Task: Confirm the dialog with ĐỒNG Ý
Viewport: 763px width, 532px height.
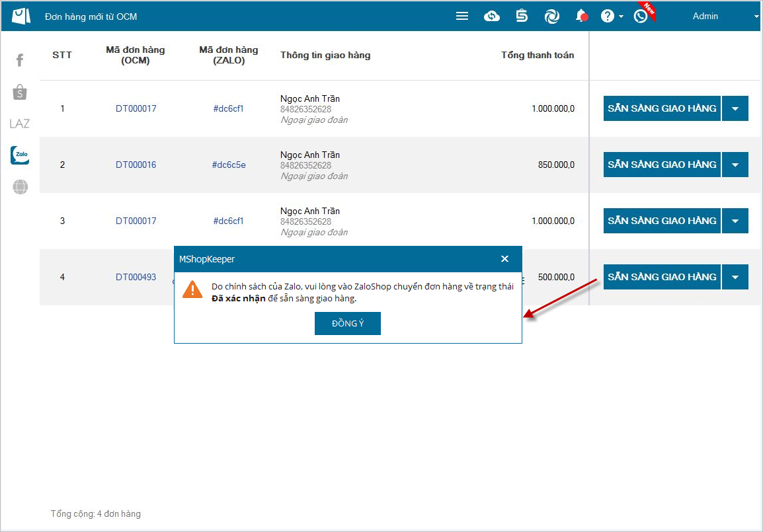Action: (x=347, y=323)
